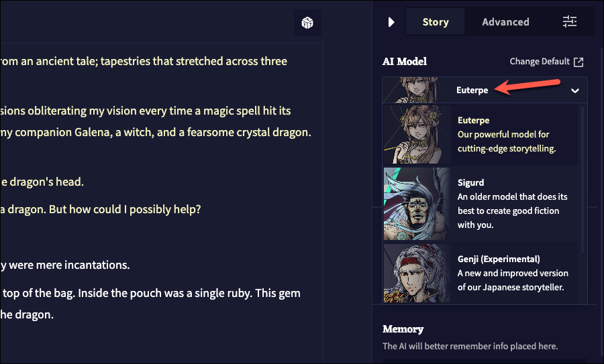The width and height of the screenshot is (604, 364).
Task: Open the sliders settings icon
Action: pyautogui.click(x=569, y=21)
